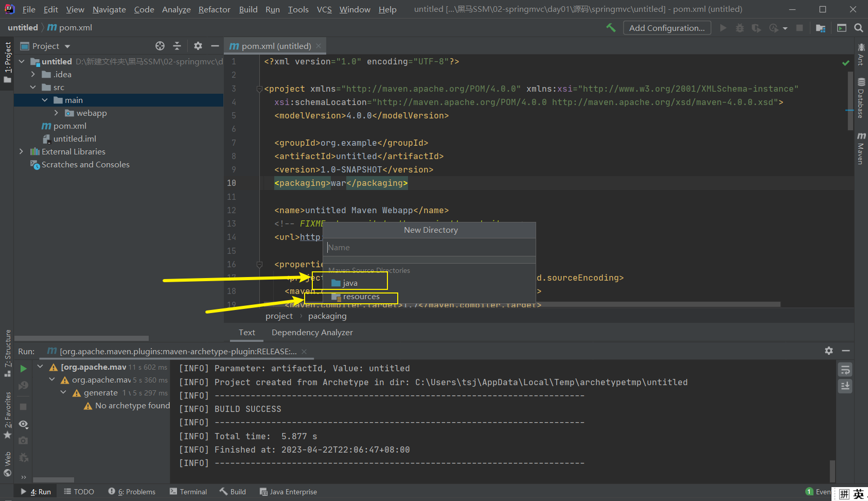Hide the Project panel with the minus icon
The width and height of the screenshot is (868, 501).
tap(215, 46)
